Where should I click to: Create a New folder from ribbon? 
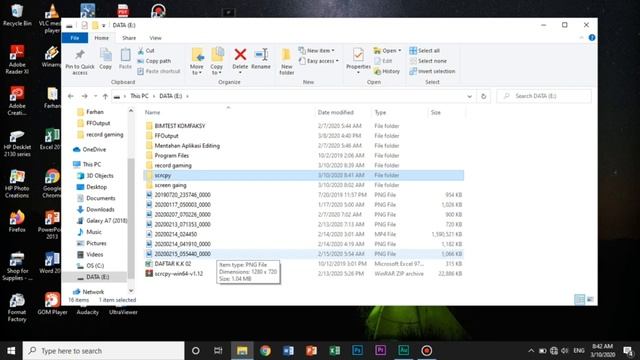tap(287, 61)
